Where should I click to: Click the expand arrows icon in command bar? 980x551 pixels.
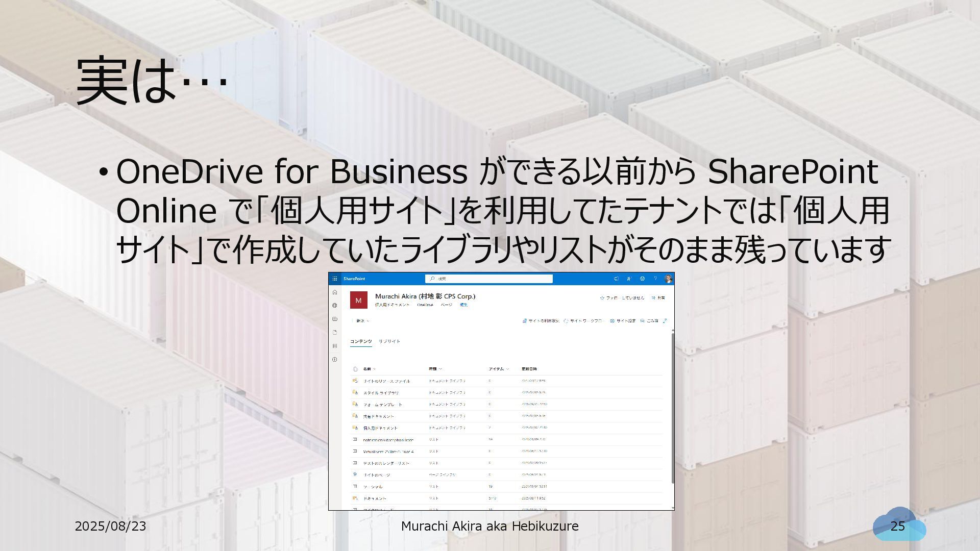point(665,321)
